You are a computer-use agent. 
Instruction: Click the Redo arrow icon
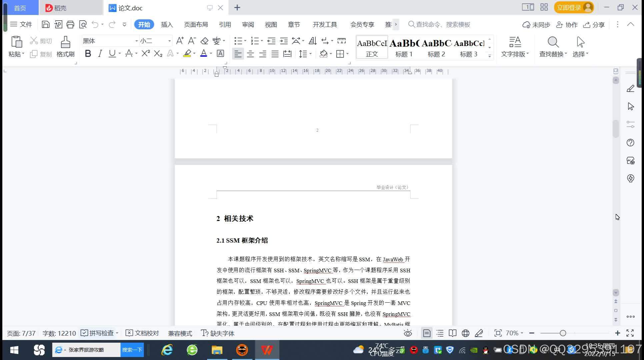tap(112, 24)
